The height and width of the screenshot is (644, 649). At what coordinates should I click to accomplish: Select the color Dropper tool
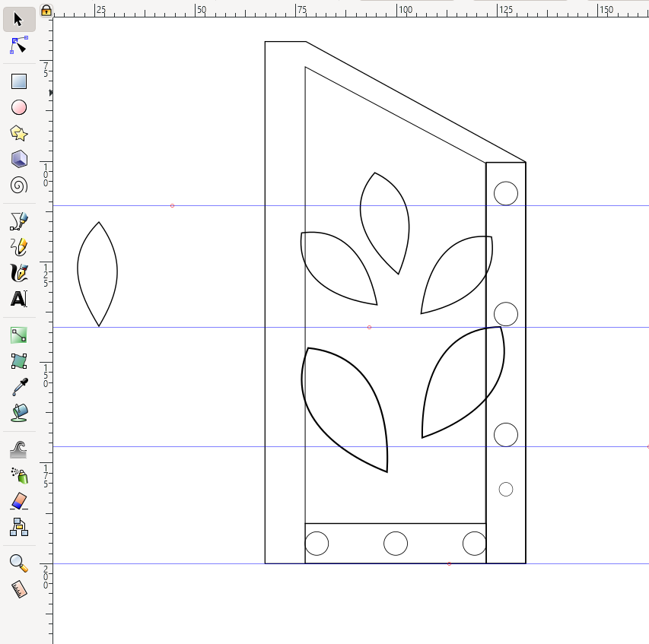coord(18,385)
